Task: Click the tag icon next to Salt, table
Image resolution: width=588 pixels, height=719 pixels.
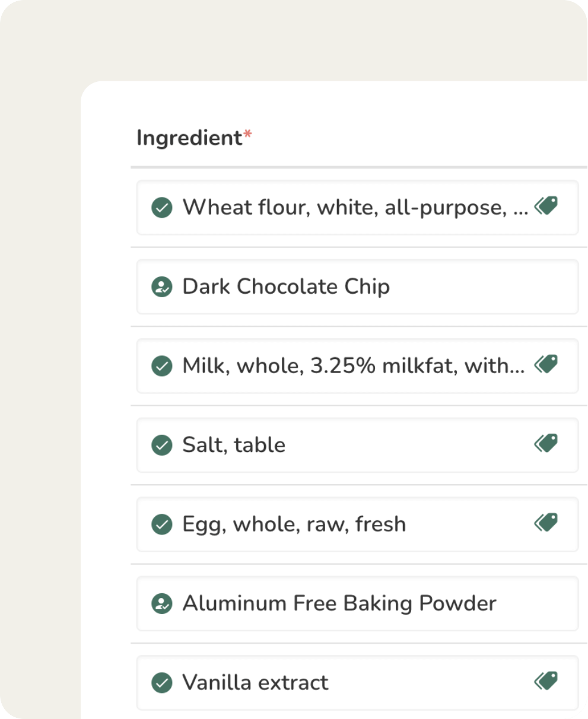Action: click(x=546, y=444)
